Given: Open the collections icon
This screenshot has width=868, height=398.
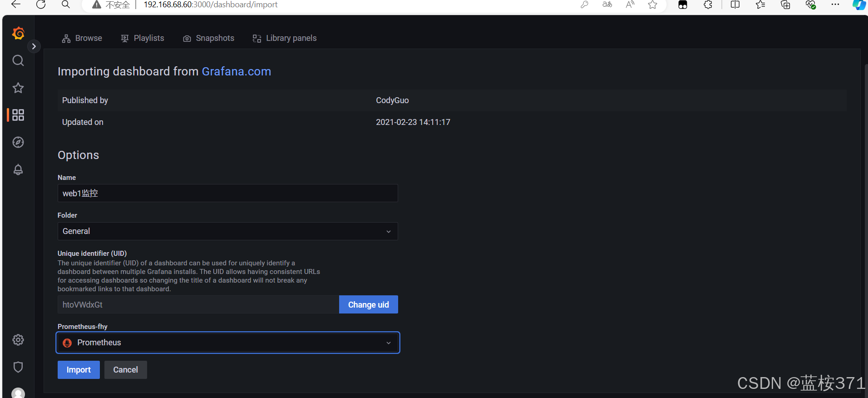Looking at the screenshot, I should tap(785, 5).
